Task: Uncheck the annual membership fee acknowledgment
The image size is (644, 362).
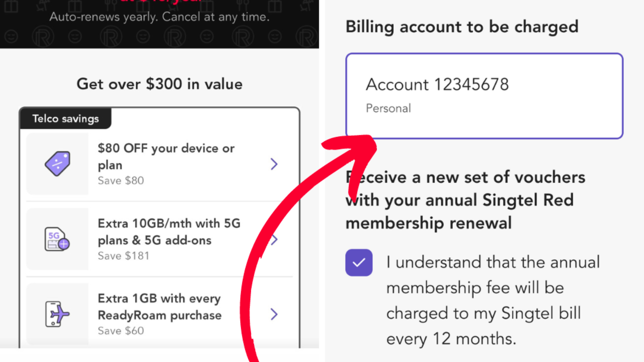Action: click(359, 262)
